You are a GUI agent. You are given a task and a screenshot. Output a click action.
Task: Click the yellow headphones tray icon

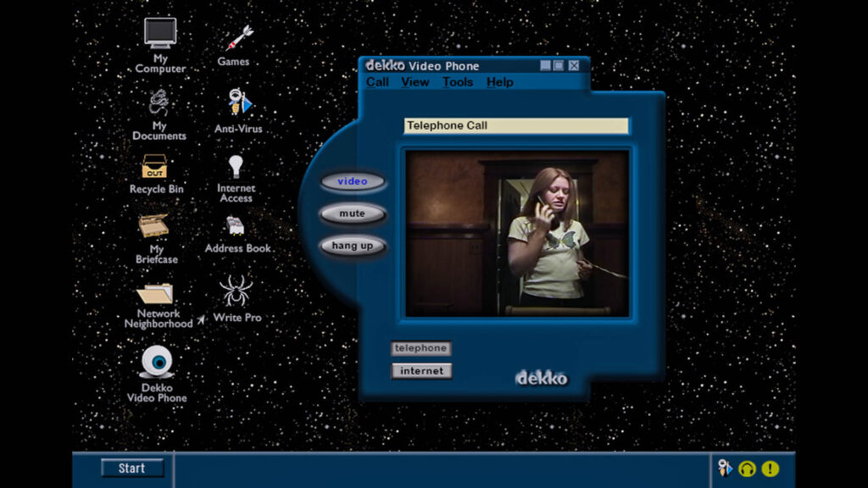[747, 469]
